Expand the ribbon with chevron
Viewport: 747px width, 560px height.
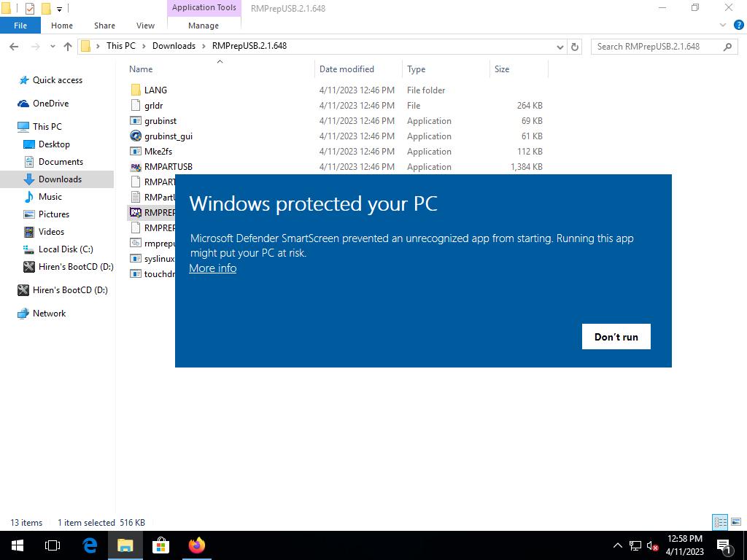(x=723, y=25)
